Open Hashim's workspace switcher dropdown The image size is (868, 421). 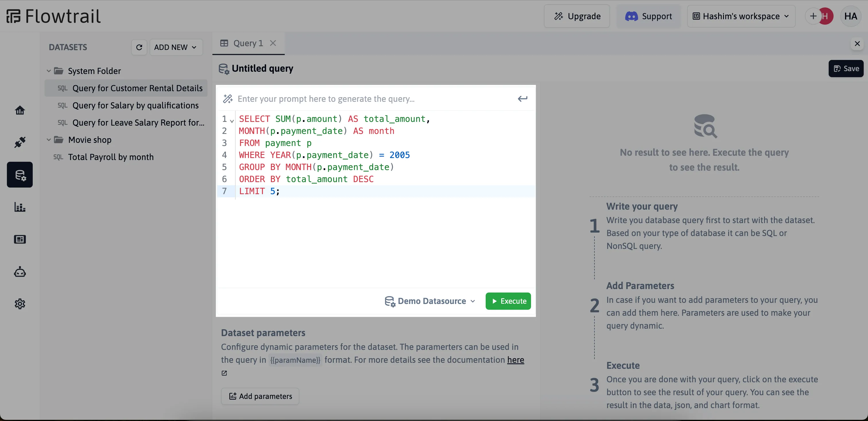(x=741, y=16)
